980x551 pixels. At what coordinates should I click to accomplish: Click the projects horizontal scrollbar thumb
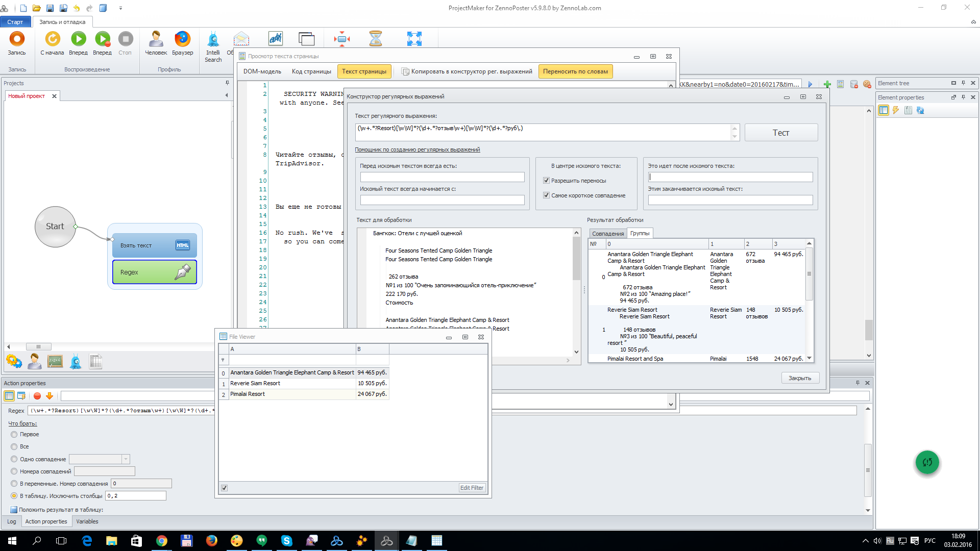click(x=38, y=346)
